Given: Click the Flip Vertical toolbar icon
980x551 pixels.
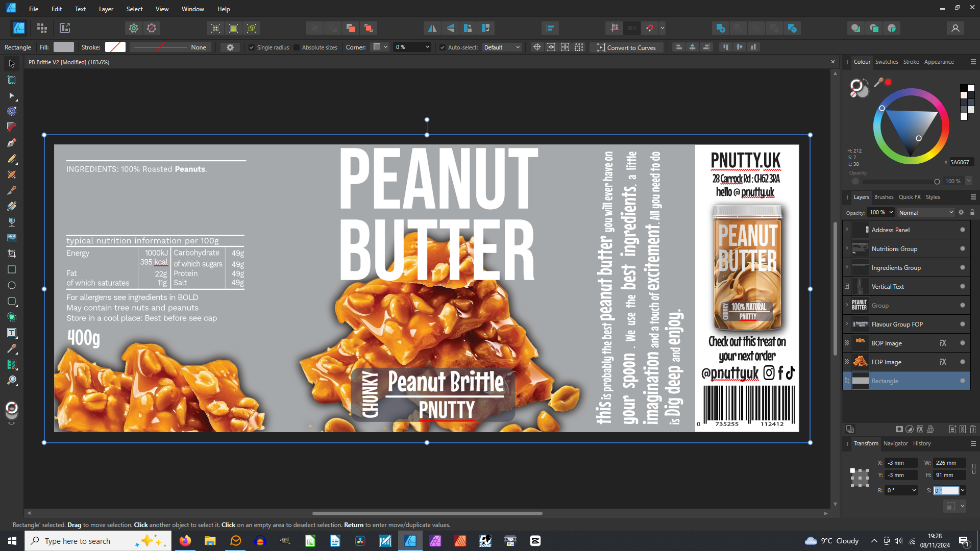Looking at the screenshot, I should click(450, 28).
